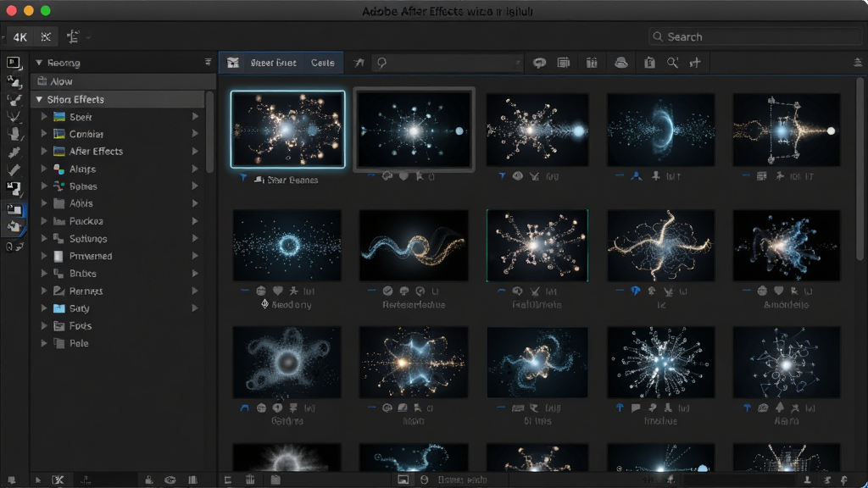Select the Fods folder row
This screenshot has height=488, width=868.
[x=119, y=326]
